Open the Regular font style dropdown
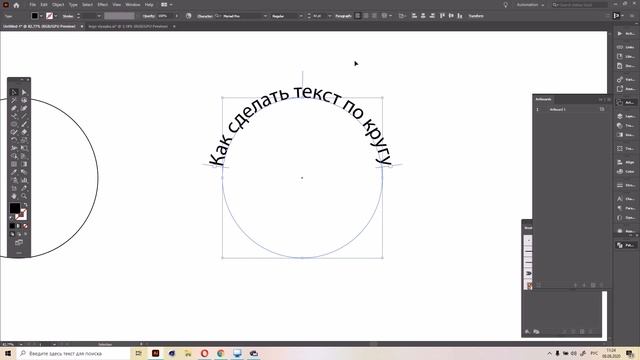 point(301,16)
